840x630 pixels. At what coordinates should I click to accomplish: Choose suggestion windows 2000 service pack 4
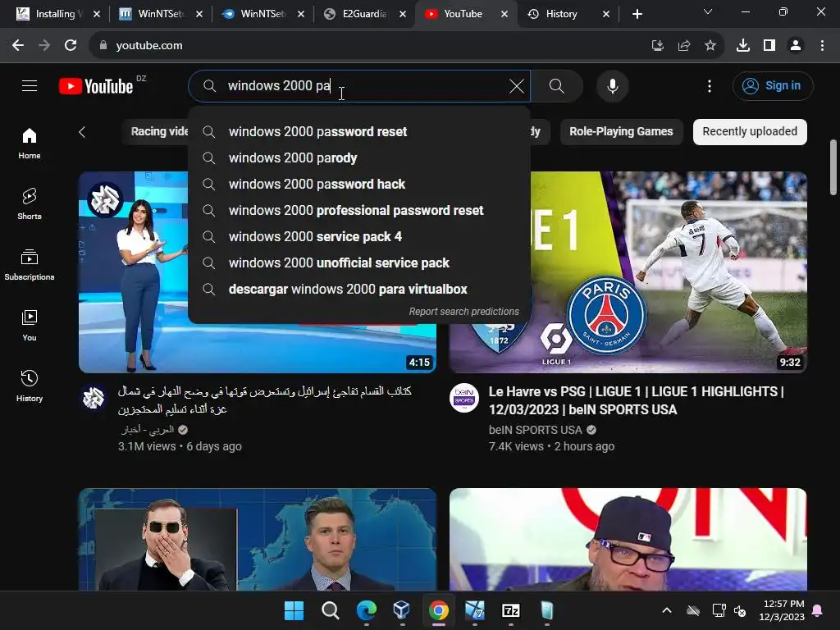click(x=359, y=237)
